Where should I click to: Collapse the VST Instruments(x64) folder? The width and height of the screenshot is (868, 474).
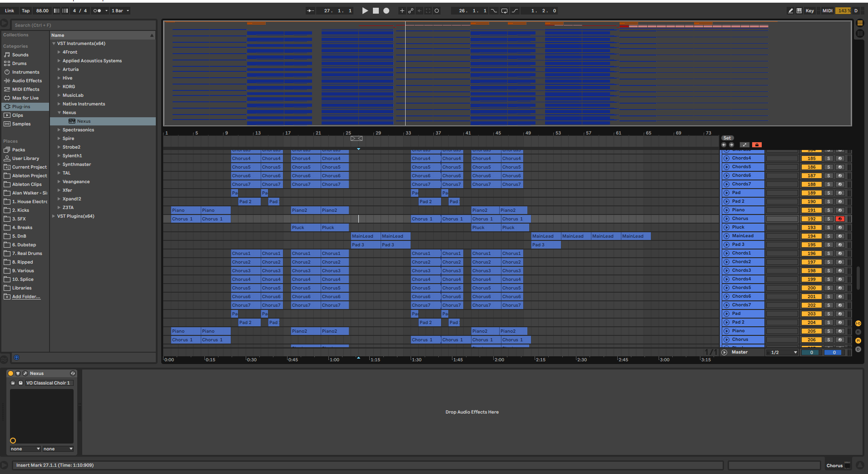coord(54,44)
